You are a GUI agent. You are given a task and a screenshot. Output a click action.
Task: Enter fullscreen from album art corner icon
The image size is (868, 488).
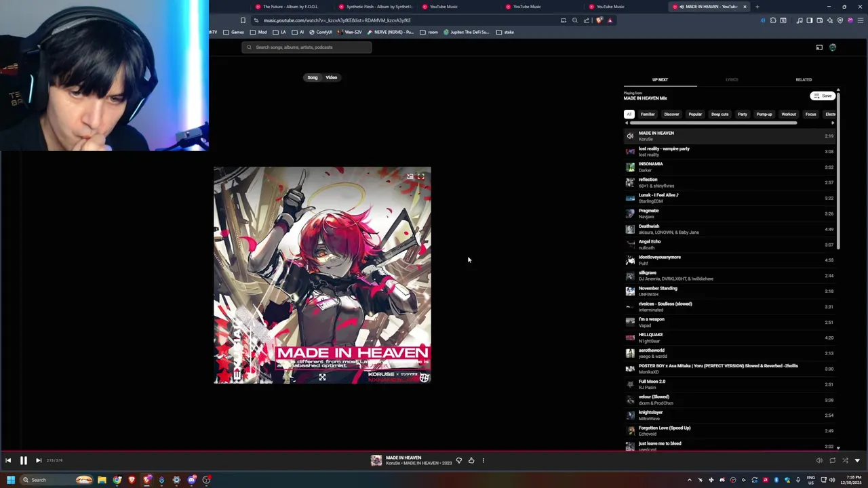pyautogui.click(x=421, y=177)
